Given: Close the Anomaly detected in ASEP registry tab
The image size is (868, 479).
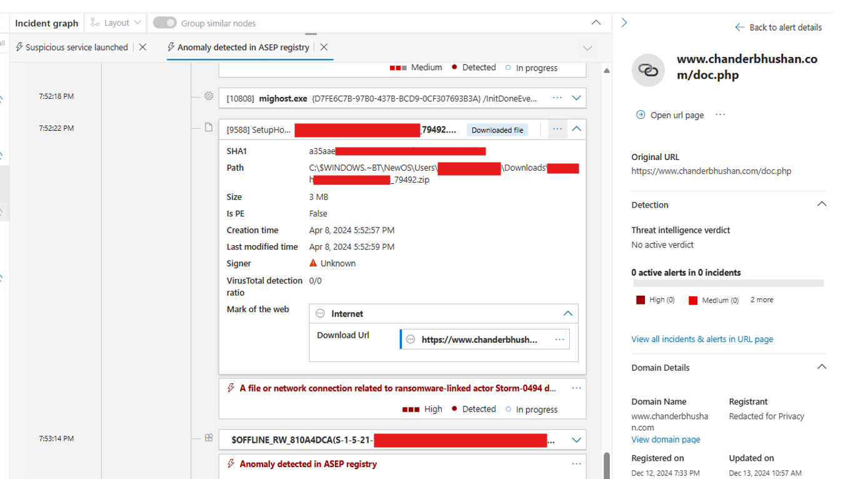Looking at the screenshot, I should 324,48.
